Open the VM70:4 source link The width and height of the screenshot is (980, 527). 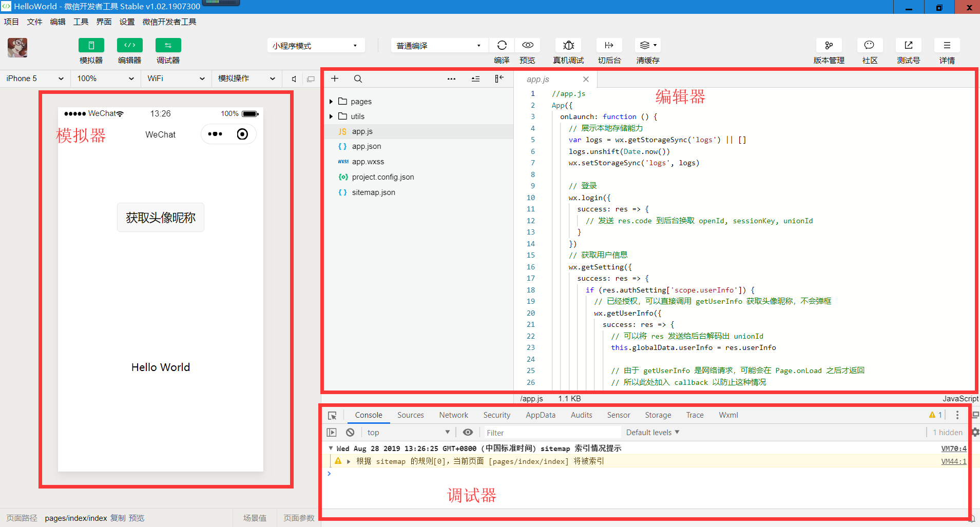coord(954,448)
